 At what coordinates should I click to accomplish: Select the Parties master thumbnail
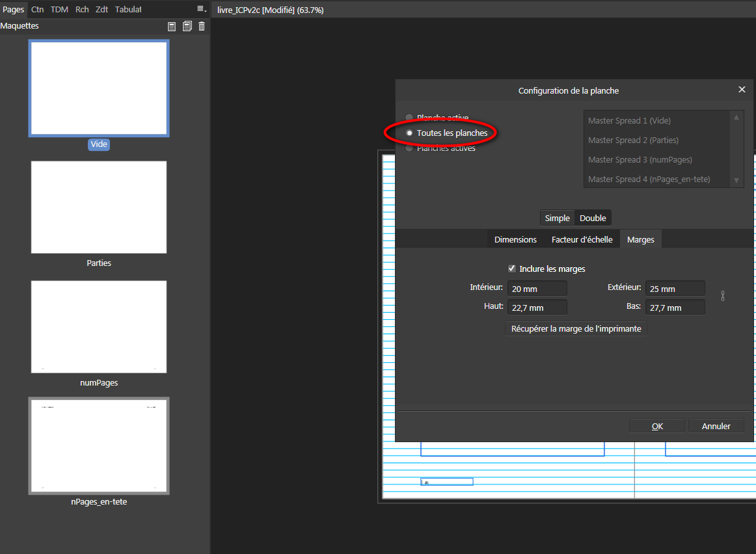tap(99, 207)
